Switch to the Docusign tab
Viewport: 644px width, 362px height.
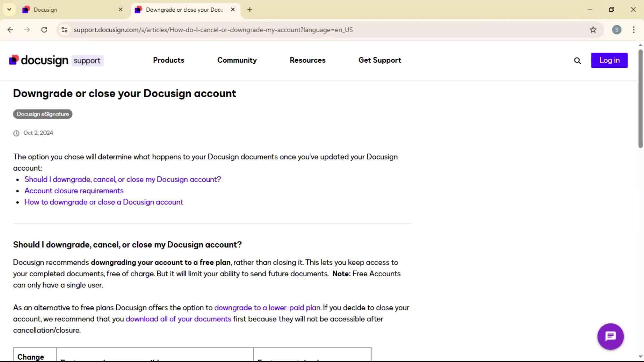[73, 10]
